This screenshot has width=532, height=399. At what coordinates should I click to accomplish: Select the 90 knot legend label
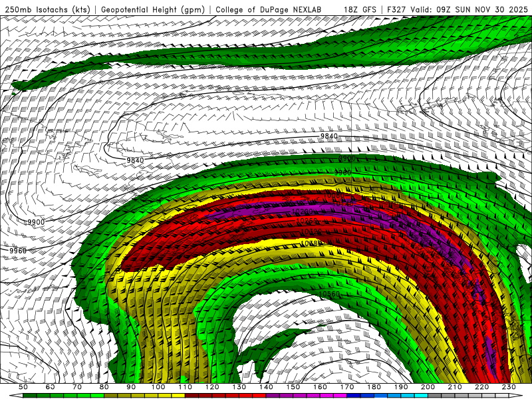coord(130,387)
